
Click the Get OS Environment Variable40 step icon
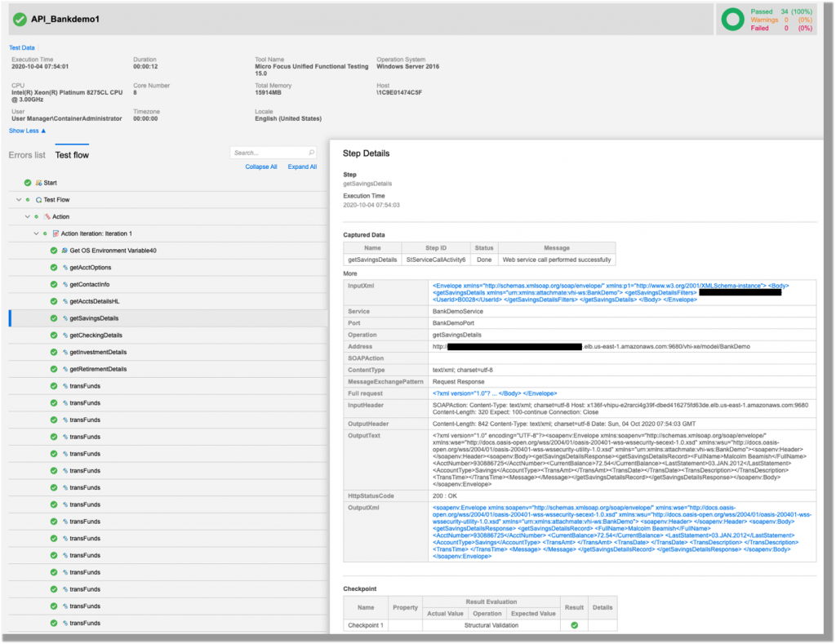64,251
